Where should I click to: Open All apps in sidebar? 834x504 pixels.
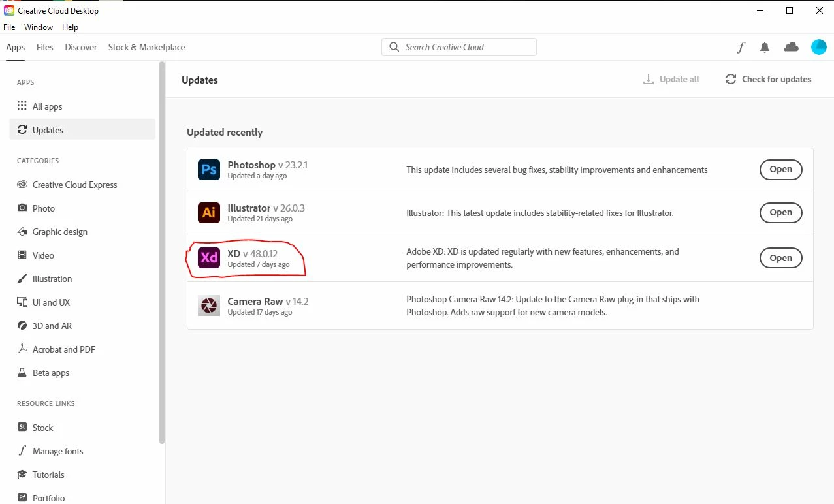(x=82, y=106)
